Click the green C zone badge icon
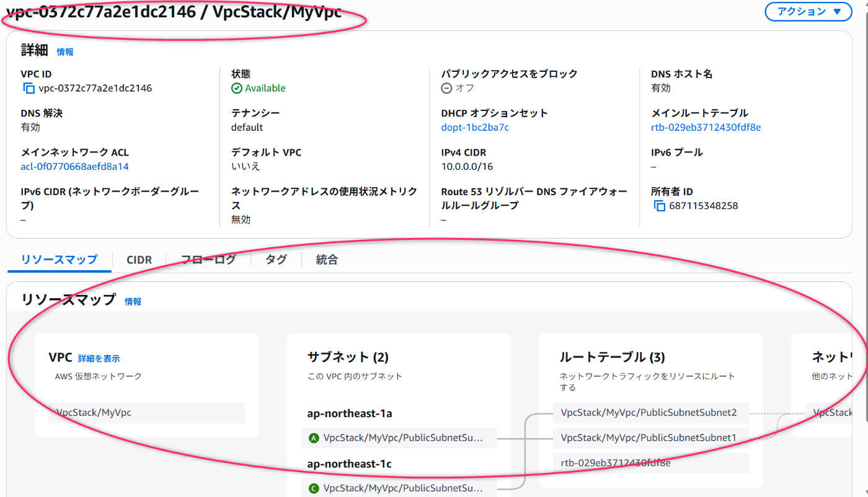Image resolution: width=868 pixels, height=497 pixels. coord(314,488)
